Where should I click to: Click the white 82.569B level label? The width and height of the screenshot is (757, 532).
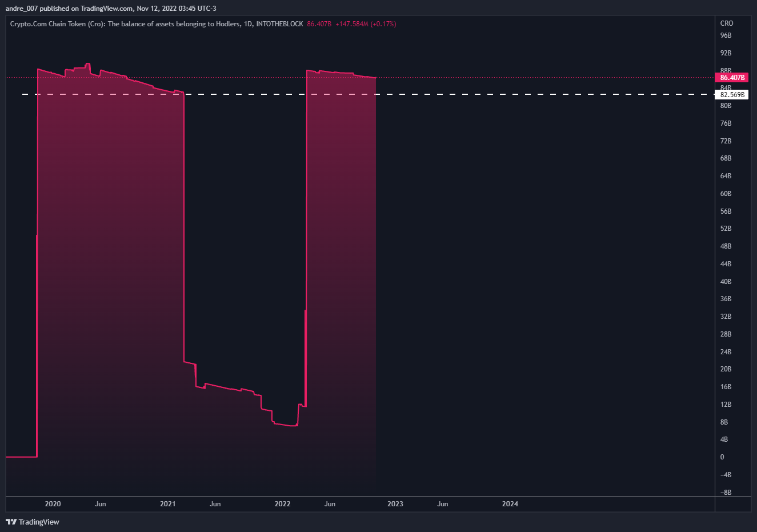[x=732, y=94]
